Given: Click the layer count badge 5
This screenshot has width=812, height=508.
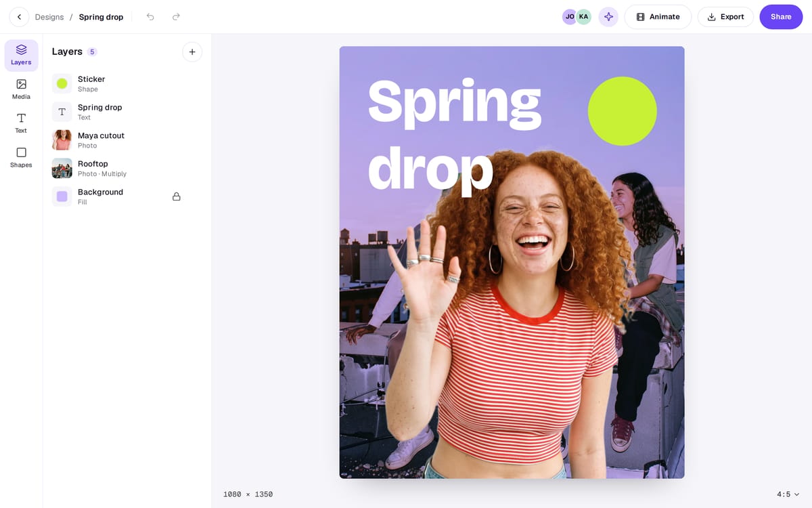Looking at the screenshot, I should point(92,52).
